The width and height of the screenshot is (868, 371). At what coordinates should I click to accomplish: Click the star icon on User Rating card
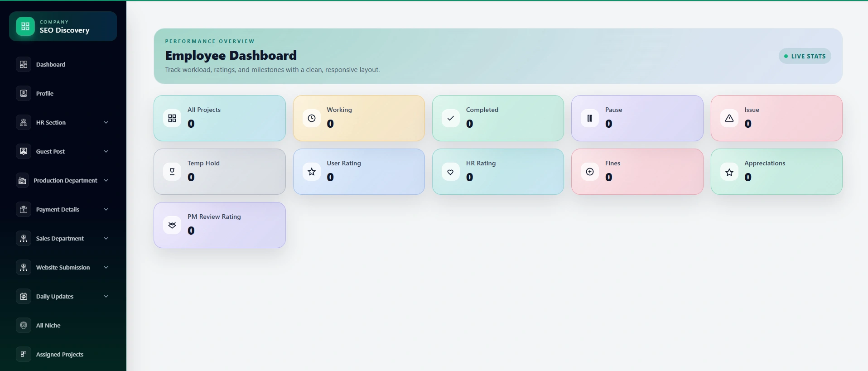(312, 172)
